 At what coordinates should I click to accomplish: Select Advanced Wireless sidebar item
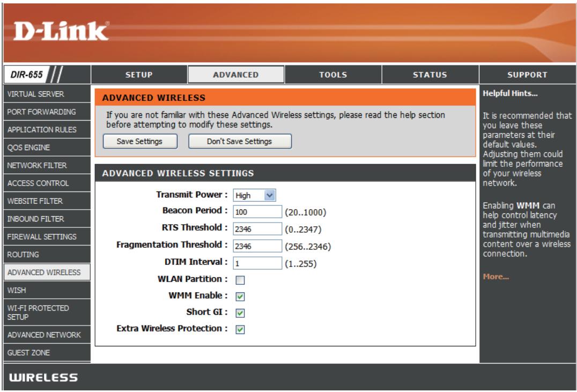pyautogui.click(x=47, y=272)
